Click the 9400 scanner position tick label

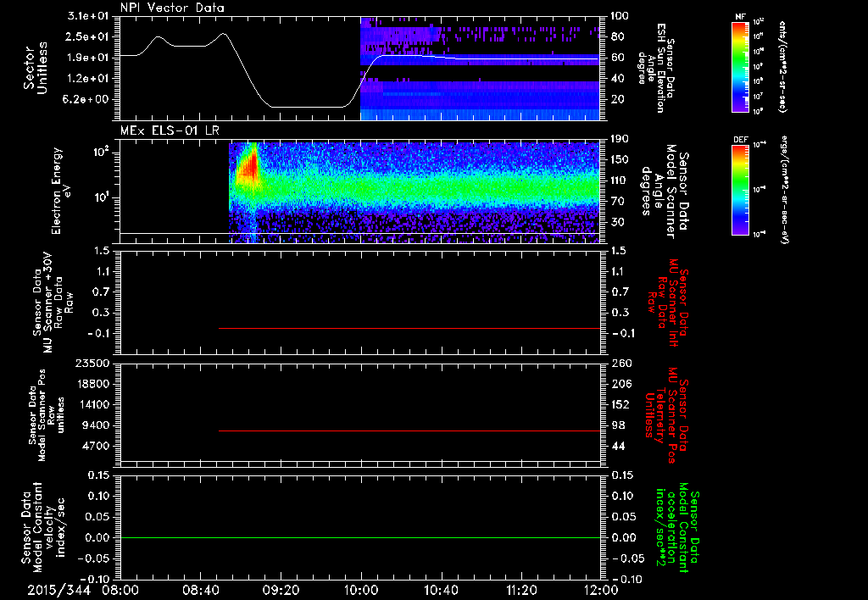tap(97, 425)
